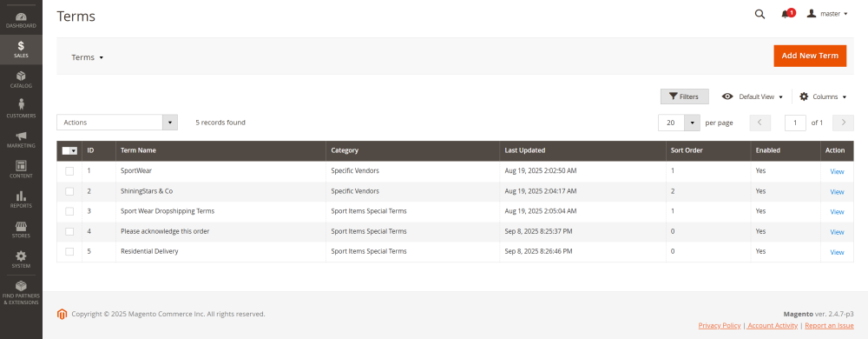View the Residential Delivery term
The image size is (868, 339).
tap(837, 252)
